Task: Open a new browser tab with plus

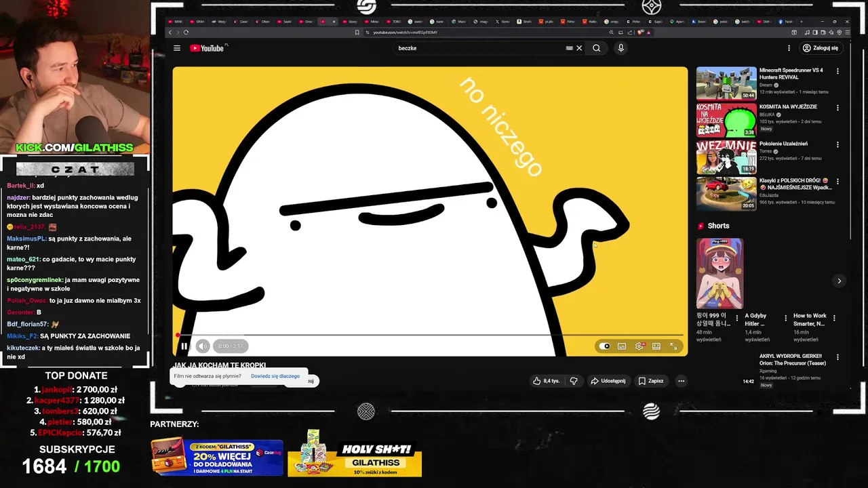Action: 801,22
